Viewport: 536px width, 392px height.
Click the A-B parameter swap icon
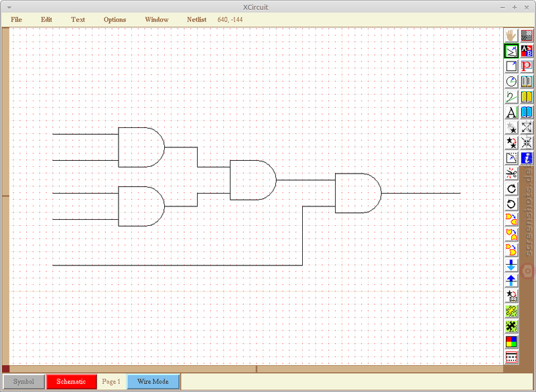tap(527, 51)
